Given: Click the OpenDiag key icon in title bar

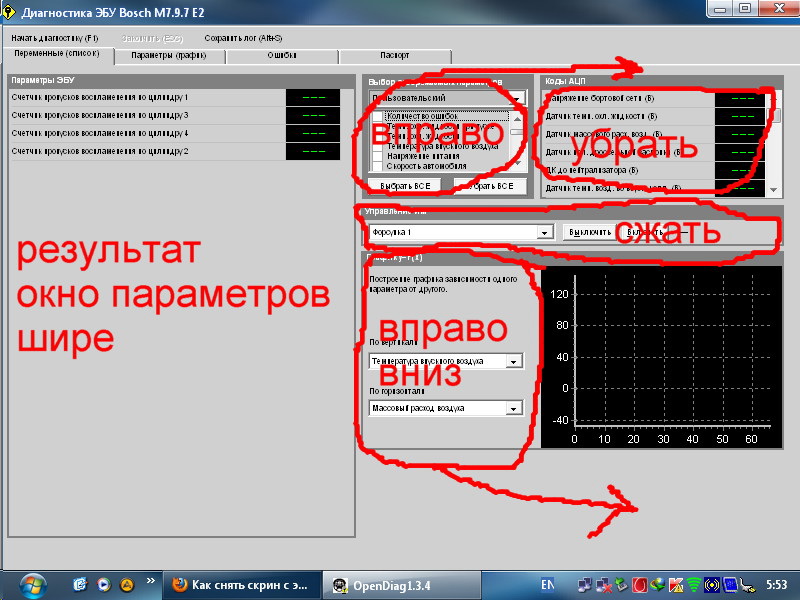Looking at the screenshot, I should (x=7, y=12).
